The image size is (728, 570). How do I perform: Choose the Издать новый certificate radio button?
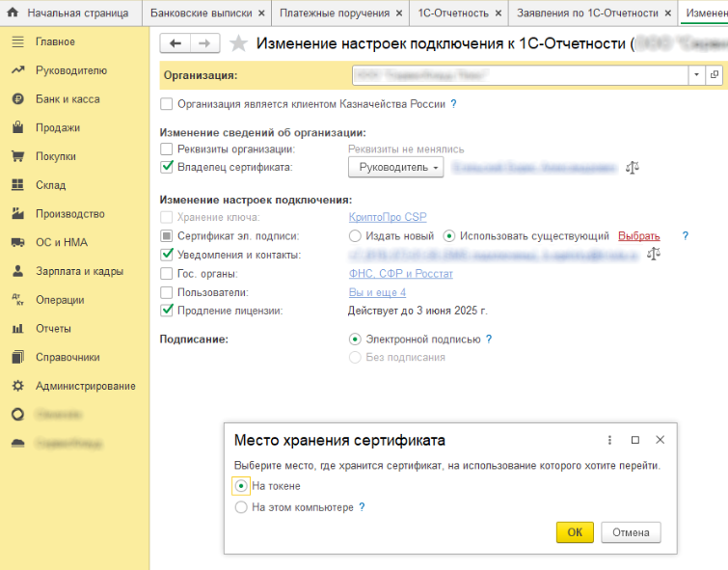pos(355,236)
